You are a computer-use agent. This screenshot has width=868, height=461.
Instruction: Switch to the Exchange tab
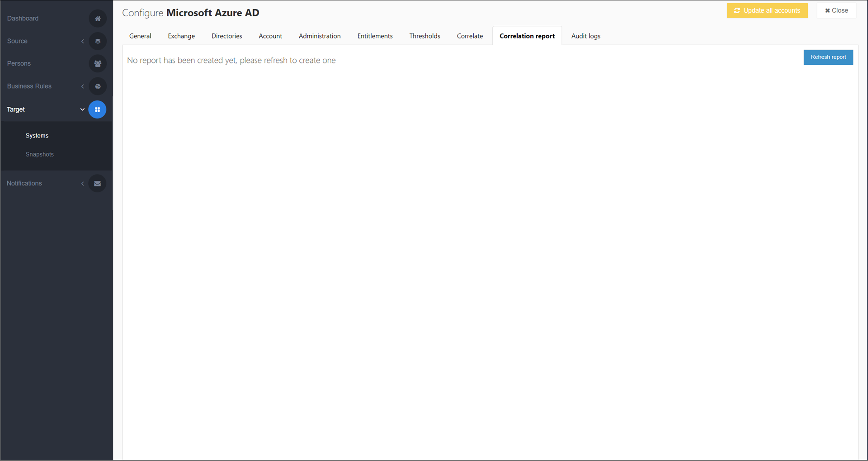point(181,36)
